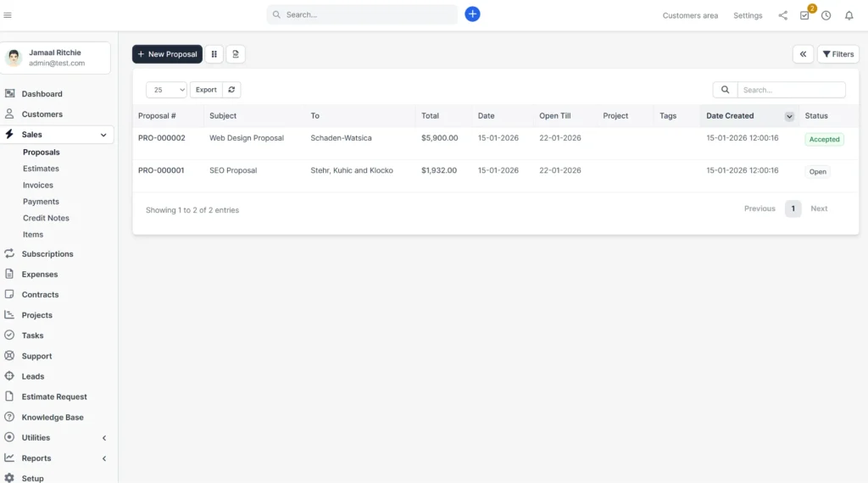The height and width of the screenshot is (483, 868).
Task: Open the Filters dropdown
Action: click(838, 54)
